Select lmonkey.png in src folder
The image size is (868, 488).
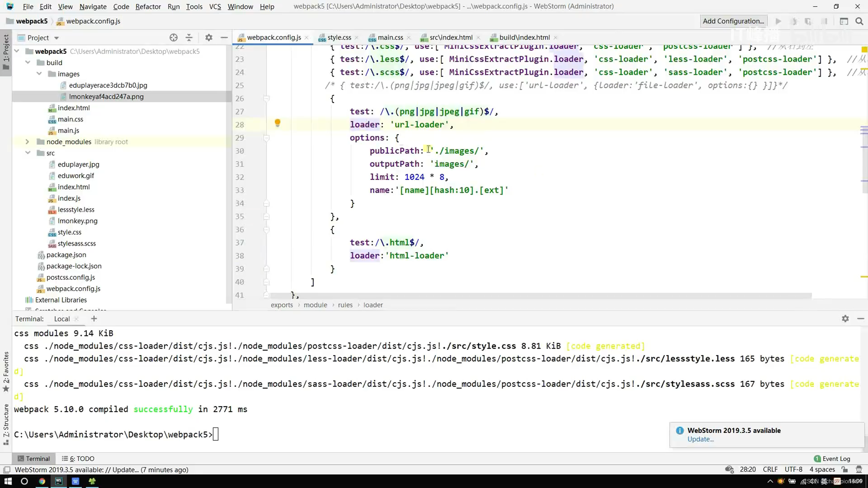pyautogui.click(x=77, y=221)
